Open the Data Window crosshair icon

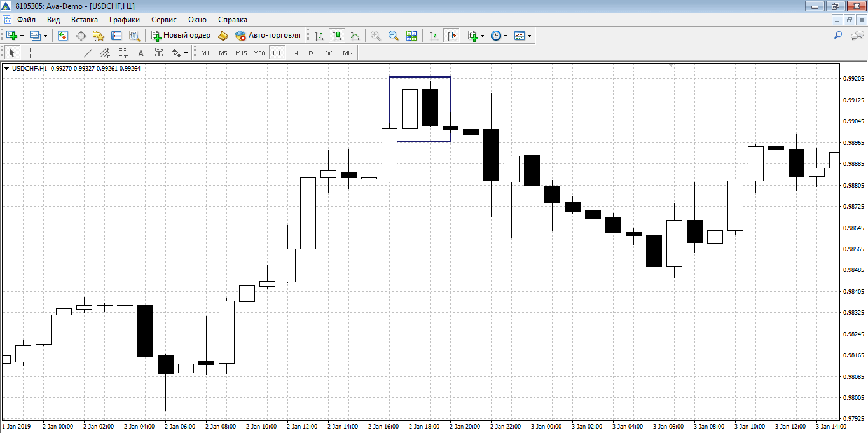click(x=81, y=36)
